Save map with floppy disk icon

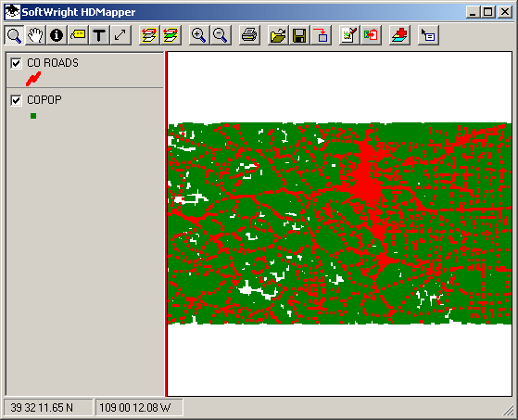point(299,35)
